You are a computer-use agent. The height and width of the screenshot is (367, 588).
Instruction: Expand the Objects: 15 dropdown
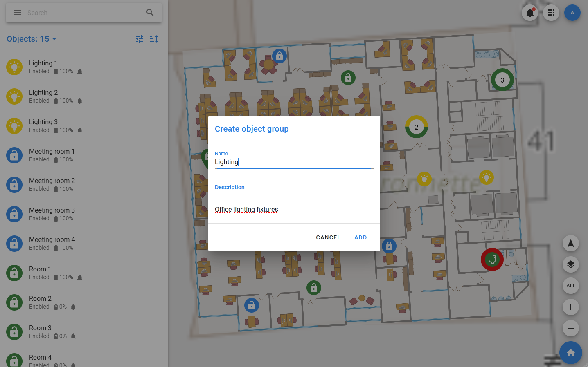pyautogui.click(x=32, y=39)
